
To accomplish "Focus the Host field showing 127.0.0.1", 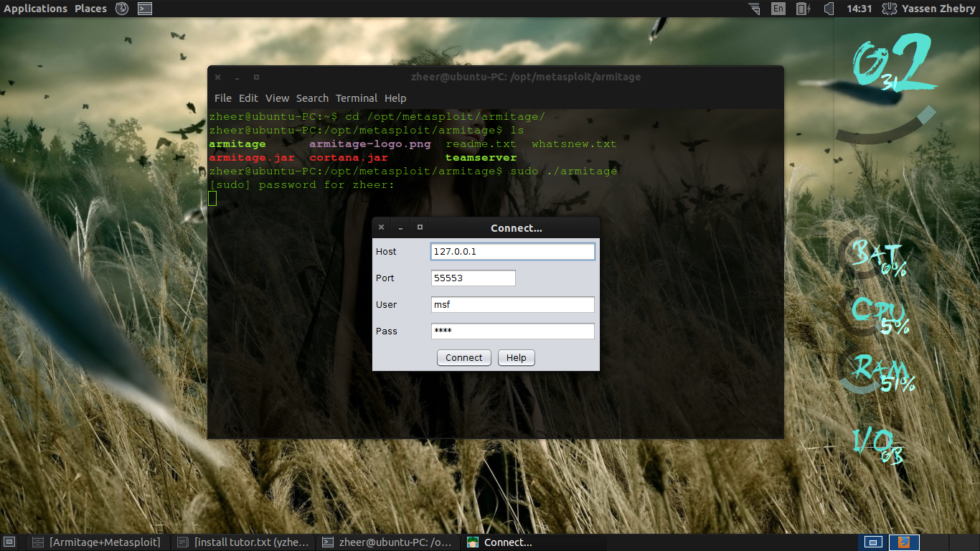I will tap(513, 252).
